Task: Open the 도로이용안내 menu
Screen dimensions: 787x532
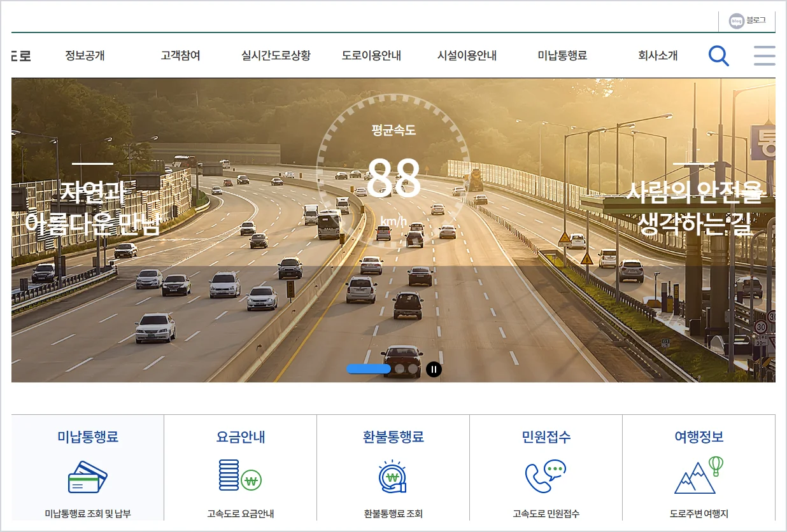Action: 371,55
